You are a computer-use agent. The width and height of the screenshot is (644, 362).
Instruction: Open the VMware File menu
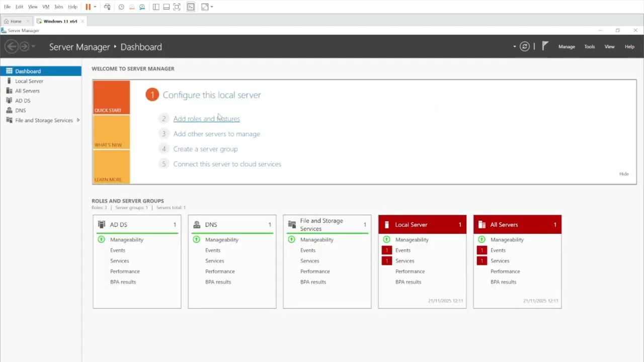7,7
